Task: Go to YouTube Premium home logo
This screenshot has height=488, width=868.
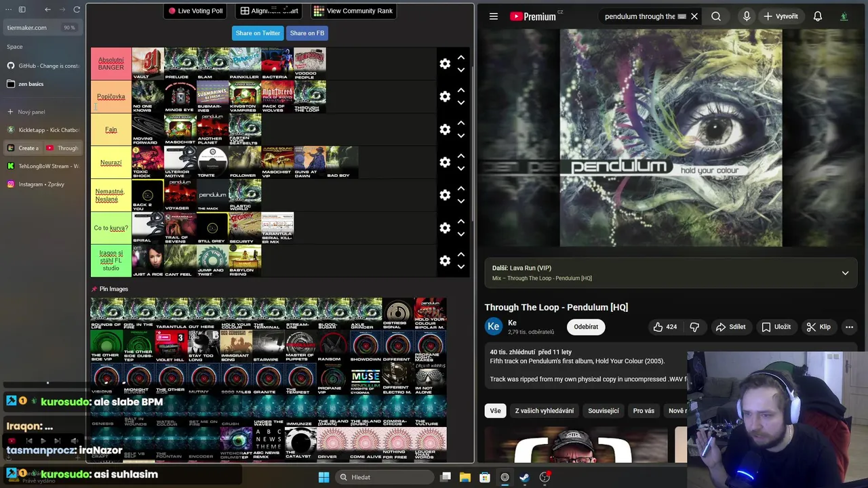Action: 532,16
